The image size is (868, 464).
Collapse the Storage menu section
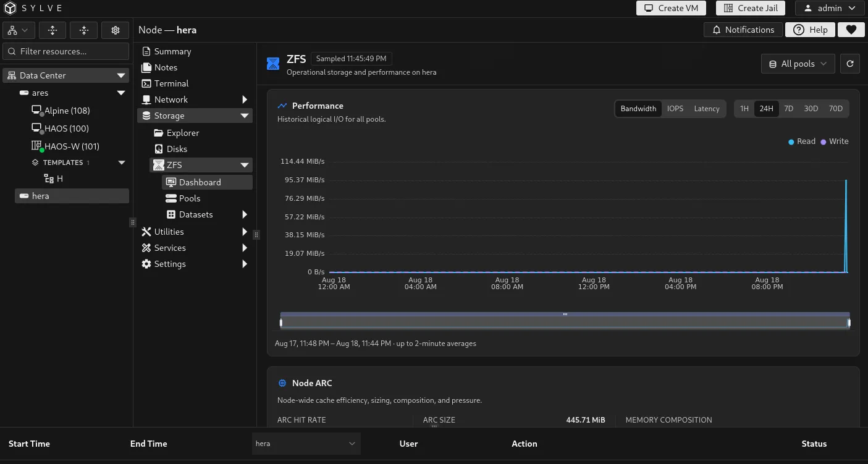tap(195, 116)
